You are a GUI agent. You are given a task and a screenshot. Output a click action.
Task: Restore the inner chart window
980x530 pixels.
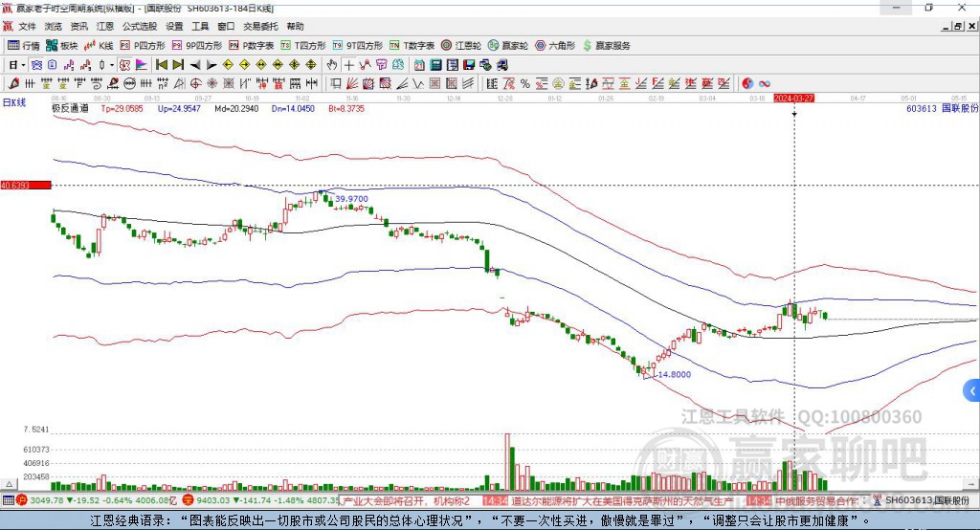958,26
